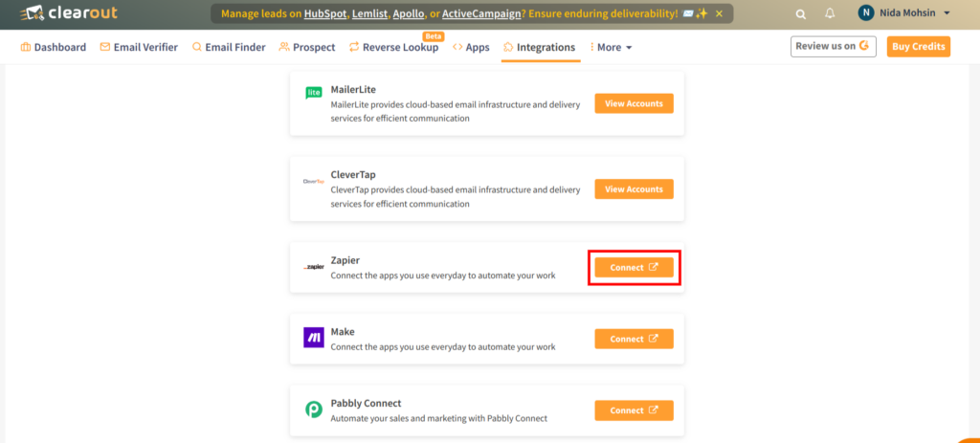Click the Zapier logo icon
Viewport: 980px width, 443px height.
click(313, 267)
